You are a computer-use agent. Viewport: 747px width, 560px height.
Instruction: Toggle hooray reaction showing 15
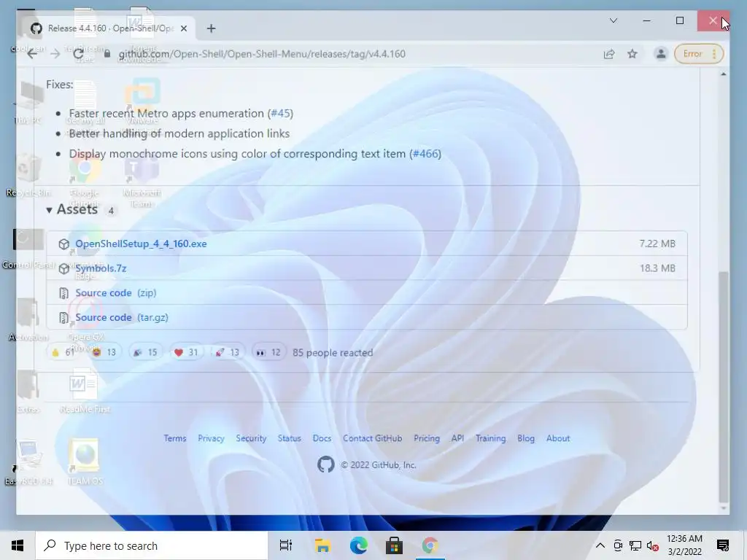pyautogui.click(x=145, y=352)
